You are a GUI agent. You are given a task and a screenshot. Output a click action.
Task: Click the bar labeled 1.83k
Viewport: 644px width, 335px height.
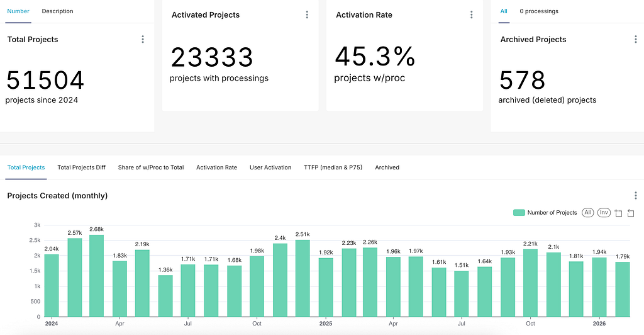(x=120, y=289)
